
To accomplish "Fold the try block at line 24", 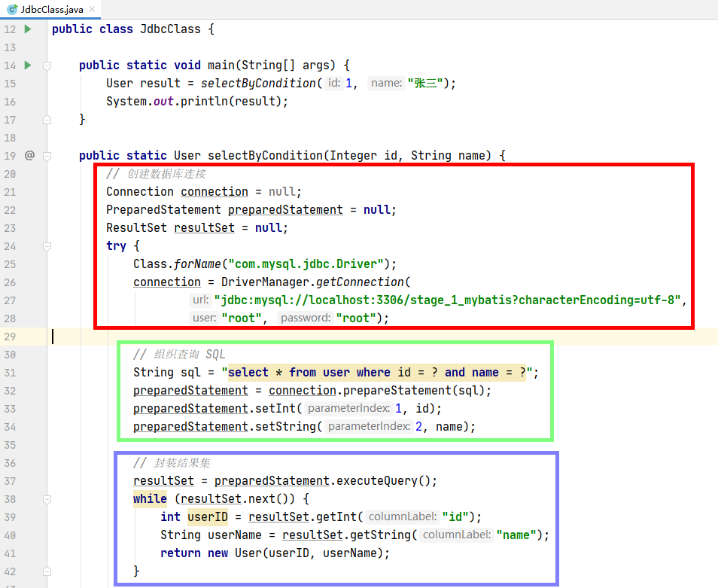I will pos(47,246).
